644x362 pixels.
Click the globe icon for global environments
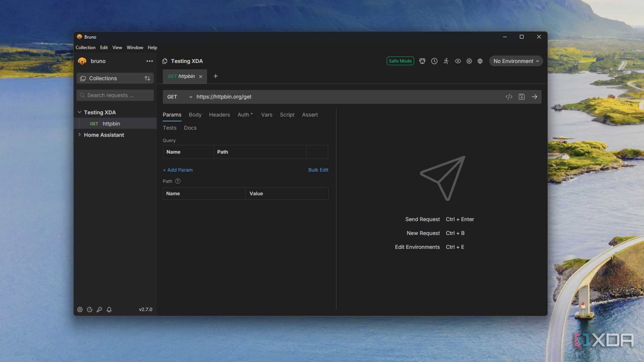[x=480, y=61]
